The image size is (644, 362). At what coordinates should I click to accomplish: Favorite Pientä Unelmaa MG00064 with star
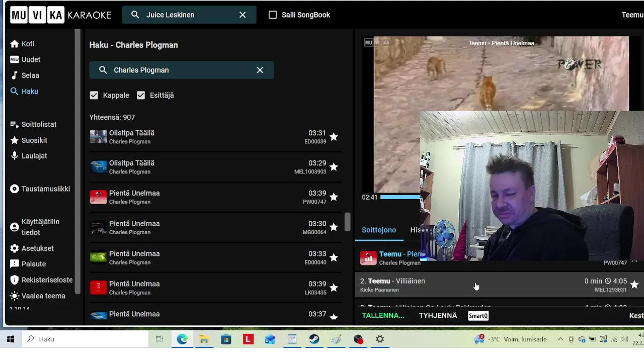click(334, 227)
